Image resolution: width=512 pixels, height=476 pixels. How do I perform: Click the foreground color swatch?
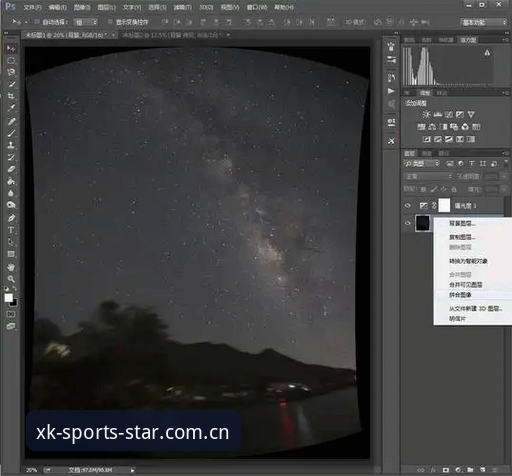pyautogui.click(x=8, y=297)
